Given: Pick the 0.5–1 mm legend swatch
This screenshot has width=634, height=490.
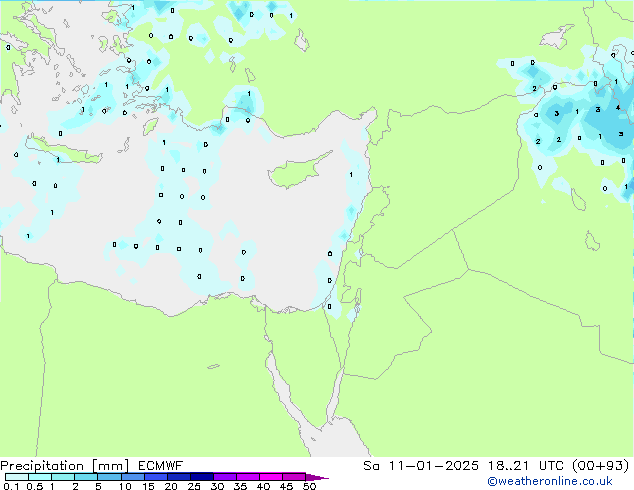Looking at the screenshot, I should pos(40,477).
